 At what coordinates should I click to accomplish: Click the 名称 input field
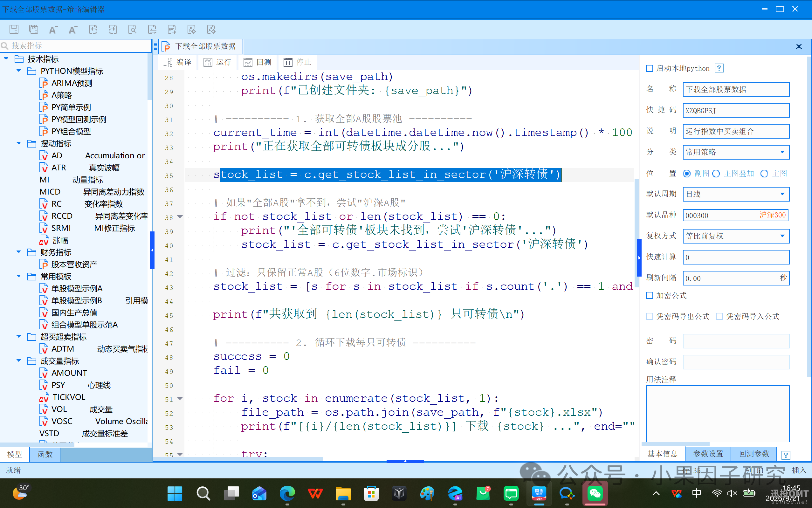point(736,89)
